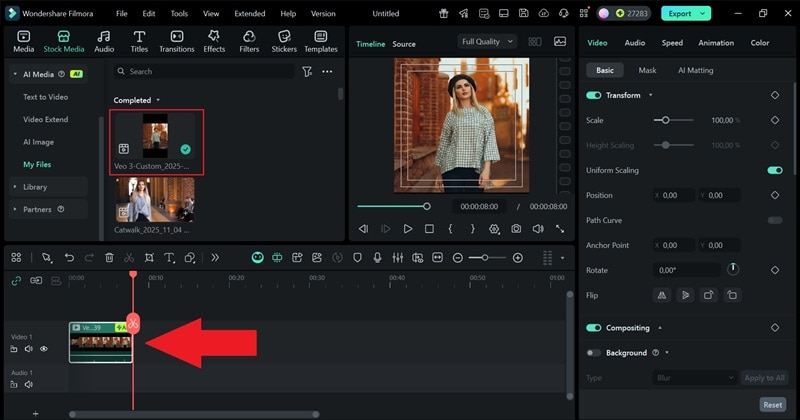Open the Extended menu
800x420 pixels.
coord(249,14)
